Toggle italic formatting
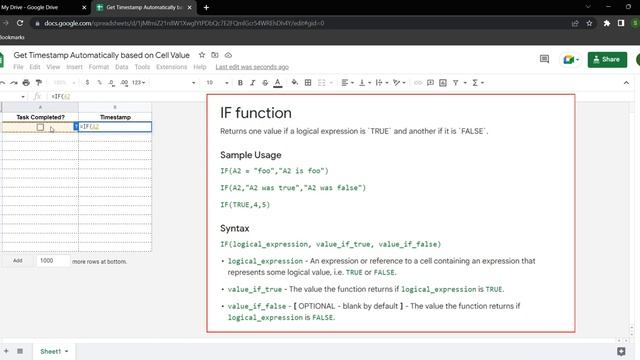640x360 pixels. pos(253,83)
